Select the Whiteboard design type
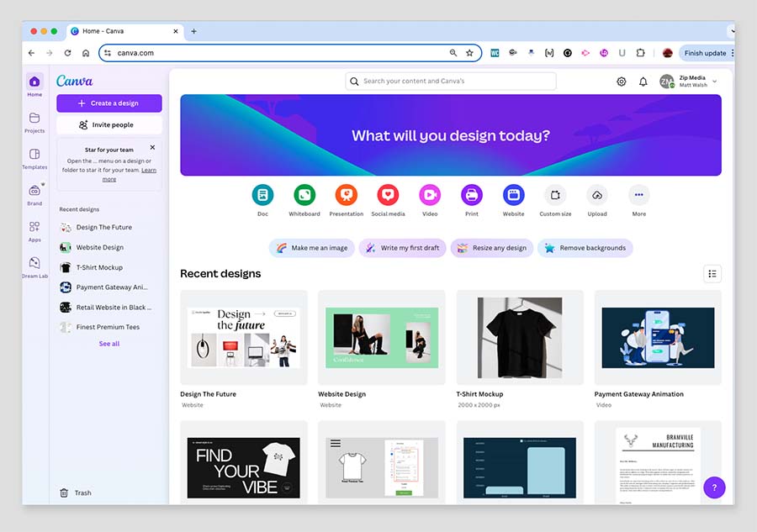757x532 pixels. pos(304,195)
